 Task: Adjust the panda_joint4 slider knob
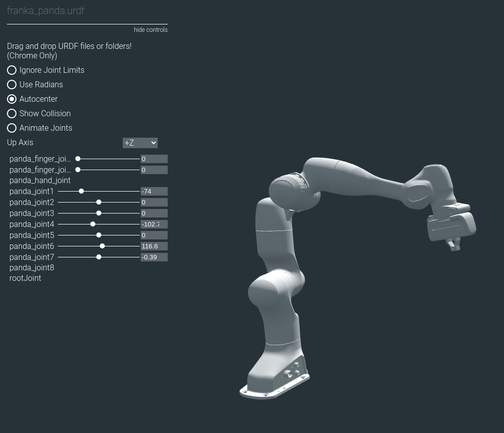93,224
